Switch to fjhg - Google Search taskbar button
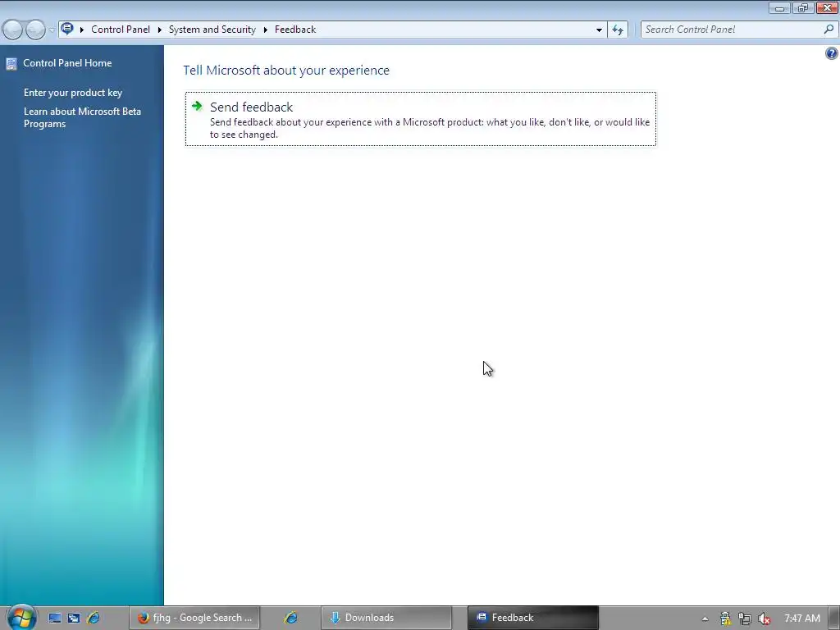Image resolution: width=840 pixels, height=630 pixels. pos(194,618)
